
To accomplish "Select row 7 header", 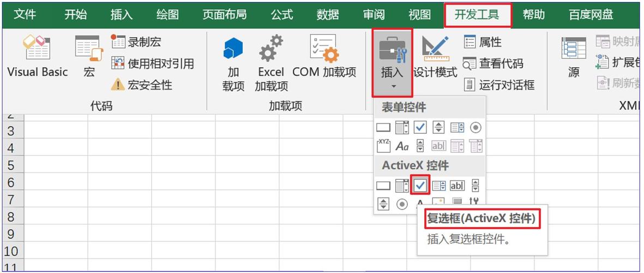I will (x=13, y=200).
